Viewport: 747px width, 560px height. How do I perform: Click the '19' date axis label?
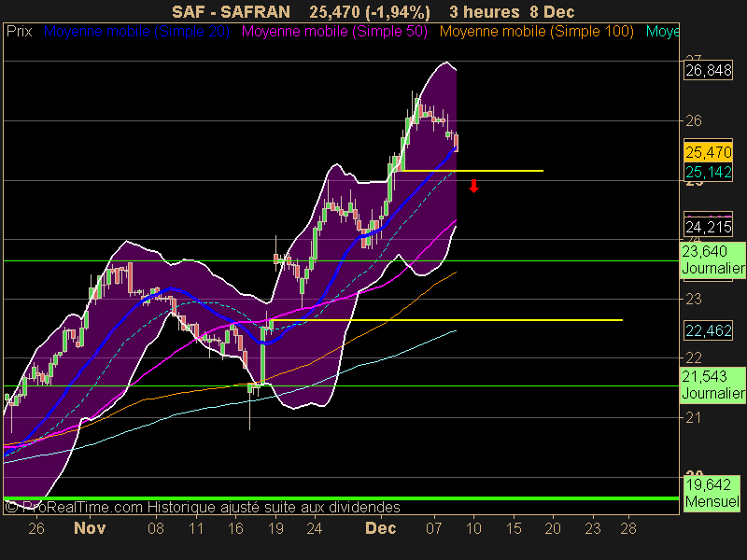coord(275,528)
